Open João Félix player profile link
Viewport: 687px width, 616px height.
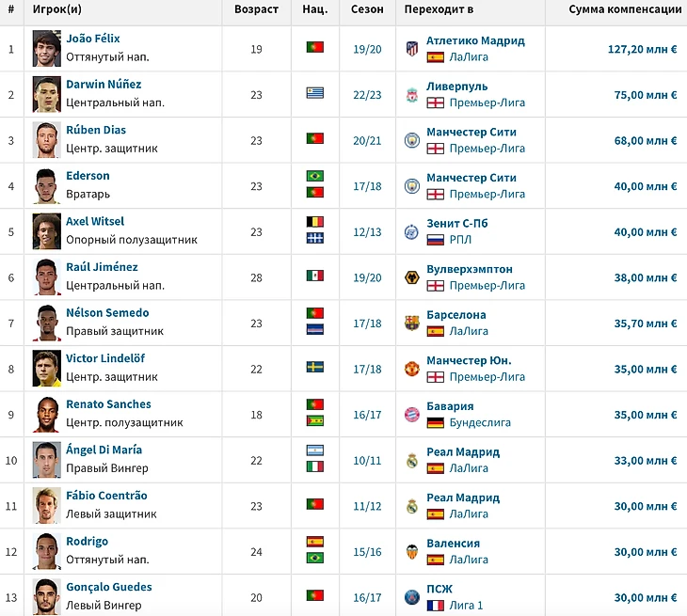tap(93, 39)
